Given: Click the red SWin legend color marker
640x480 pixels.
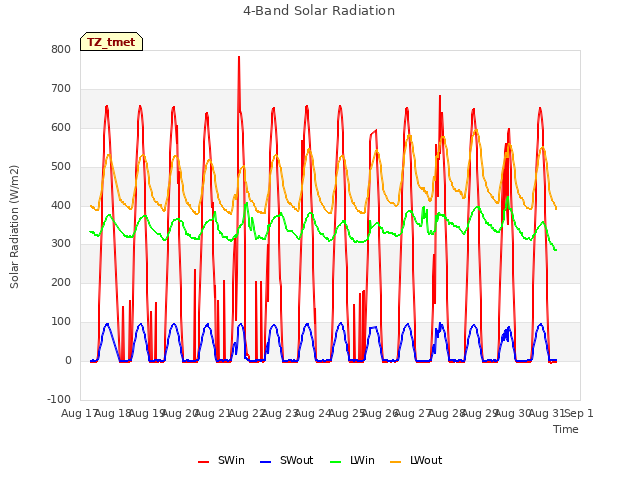Looking at the screenshot, I should [203, 462].
